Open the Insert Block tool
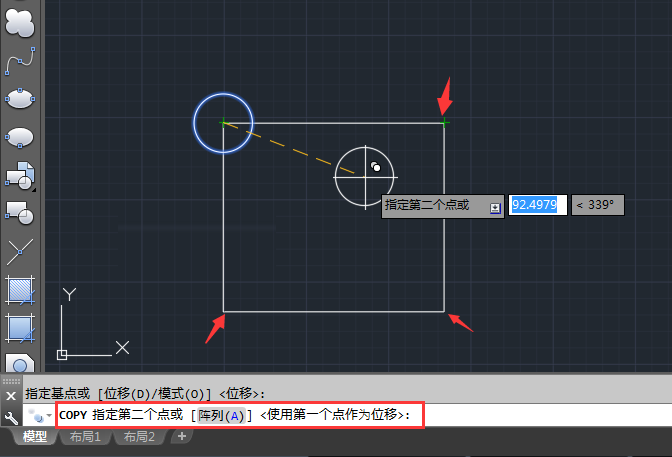Image resolution: width=672 pixels, height=457 pixels. pos(20,175)
